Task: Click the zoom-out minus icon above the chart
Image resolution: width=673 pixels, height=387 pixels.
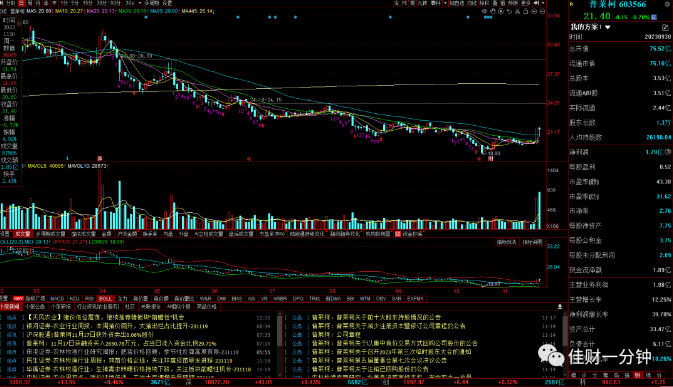Action: click(542, 11)
